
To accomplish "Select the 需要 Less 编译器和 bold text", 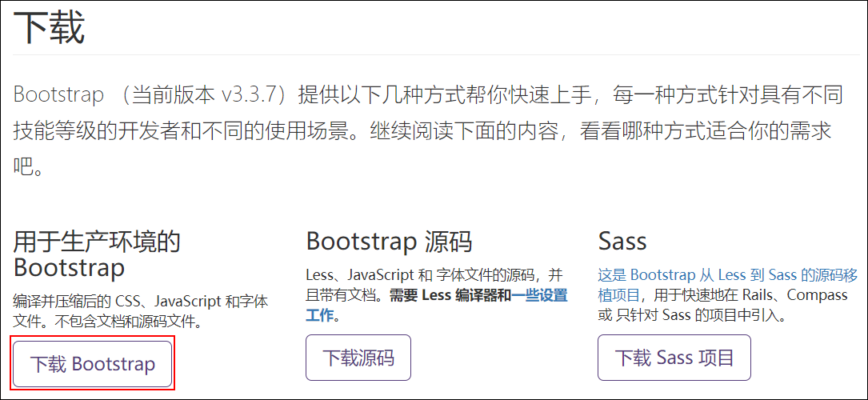I will coord(450,295).
